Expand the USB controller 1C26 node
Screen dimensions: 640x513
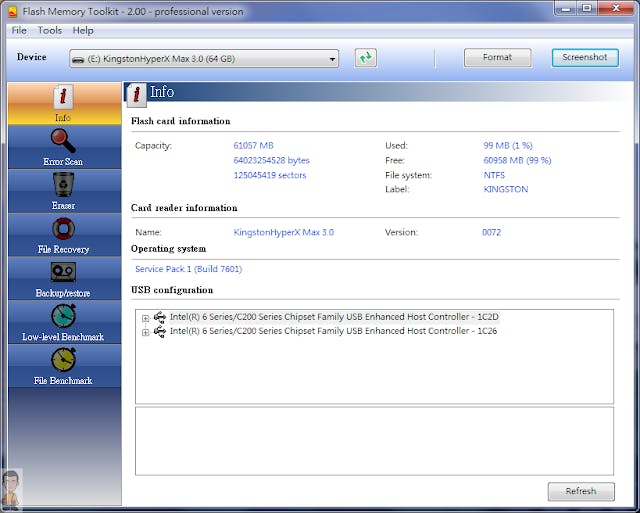tap(145, 332)
